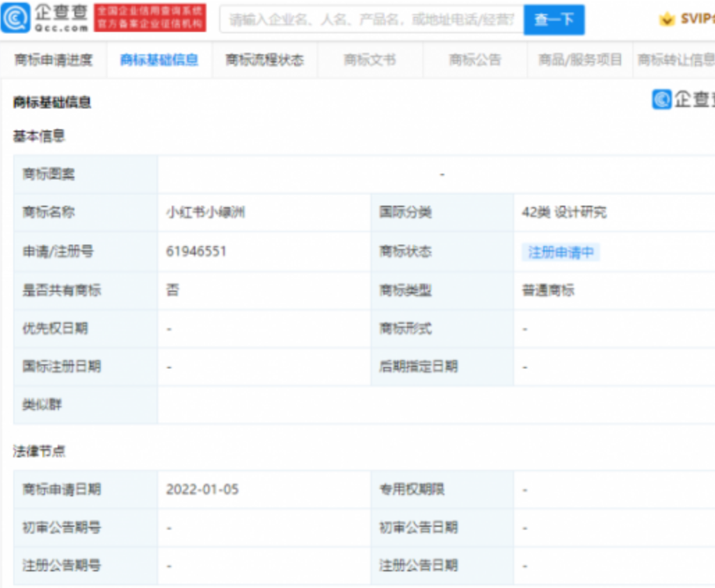Viewport: 715px width, 588px height.
Task: Open the 商标申请进度 tab
Action: 54,60
